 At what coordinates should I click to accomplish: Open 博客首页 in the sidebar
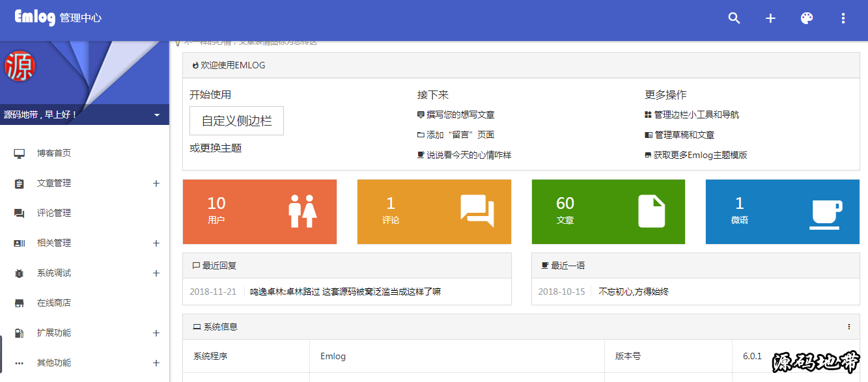coord(54,154)
